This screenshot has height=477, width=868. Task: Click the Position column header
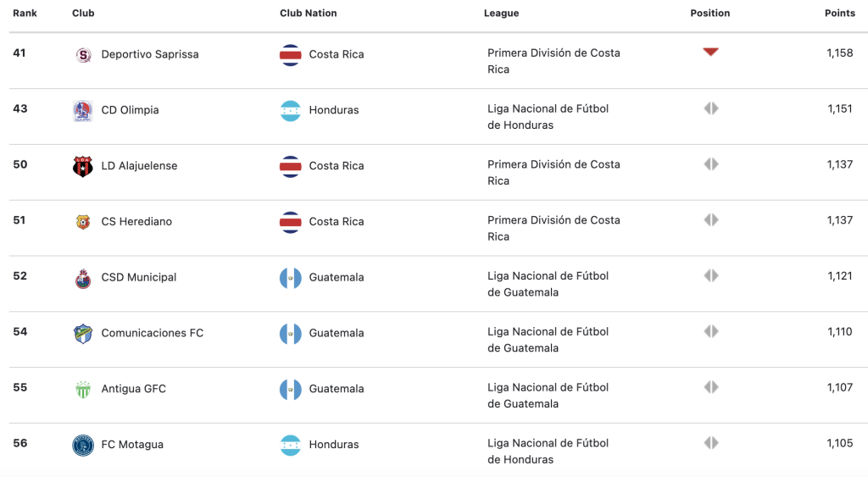click(x=710, y=14)
